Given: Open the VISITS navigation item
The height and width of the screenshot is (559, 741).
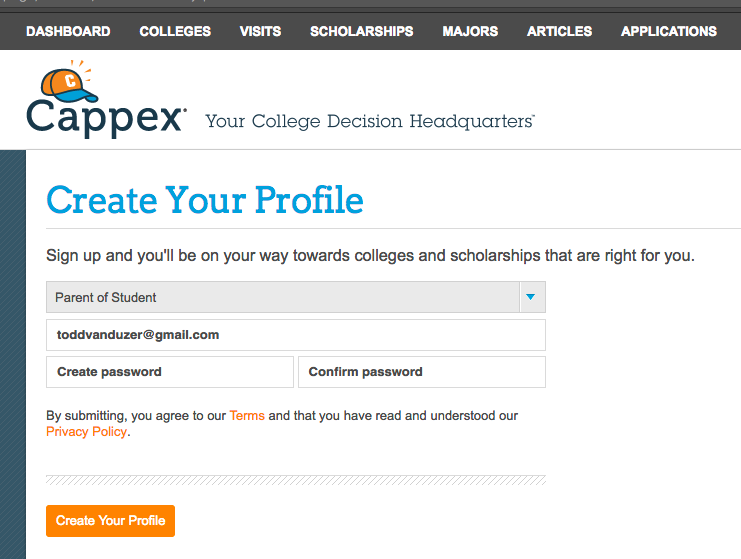Looking at the screenshot, I should click(x=260, y=31).
